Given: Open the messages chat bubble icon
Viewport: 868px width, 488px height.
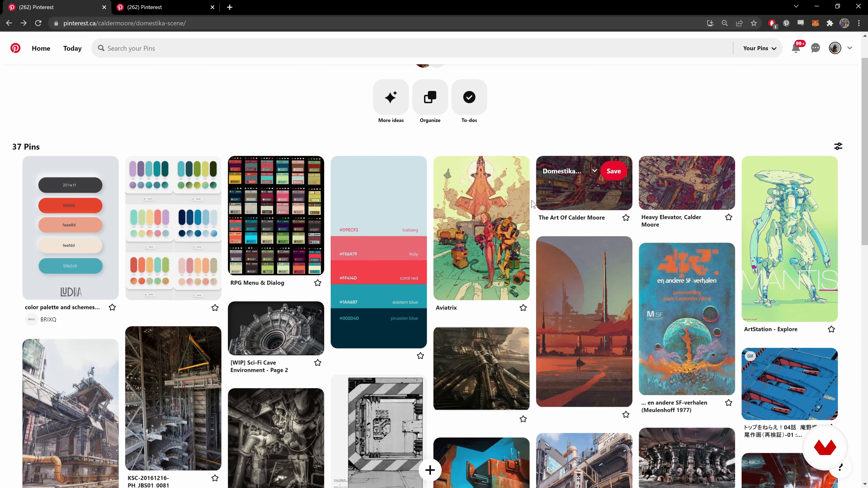Looking at the screenshot, I should [815, 48].
